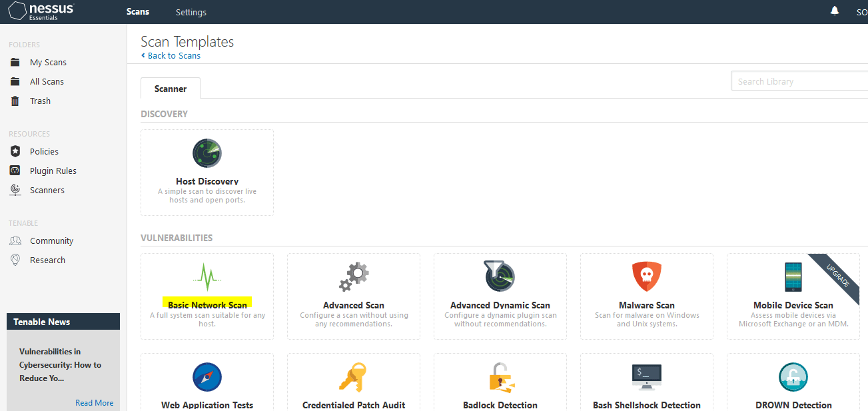Viewport: 868px width, 411px height.
Task: Click the Credentialed Patch Audit keys icon
Action: pos(354,377)
